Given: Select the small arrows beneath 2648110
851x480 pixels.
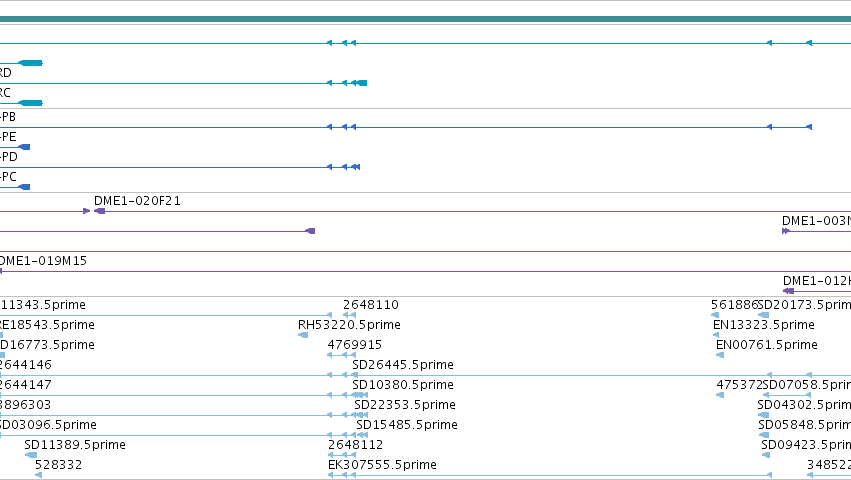Looking at the screenshot, I should pyautogui.click(x=350, y=315).
